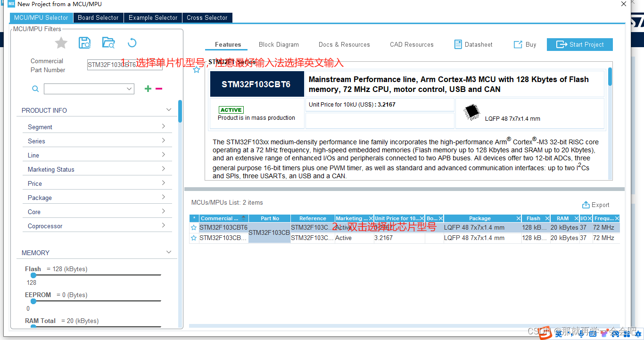Select the STM32F103CBT6 row in list
This screenshot has width=644, height=340.
(x=405, y=227)
